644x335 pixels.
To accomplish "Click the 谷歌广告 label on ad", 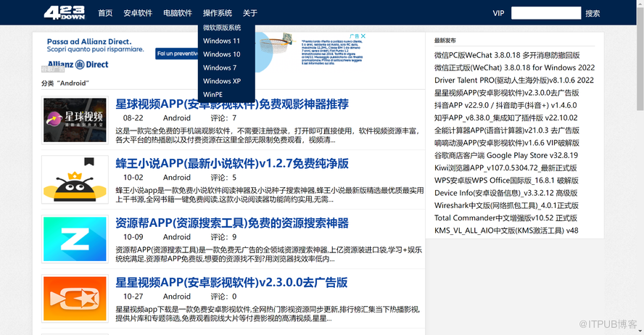I will tap(53, 69).
